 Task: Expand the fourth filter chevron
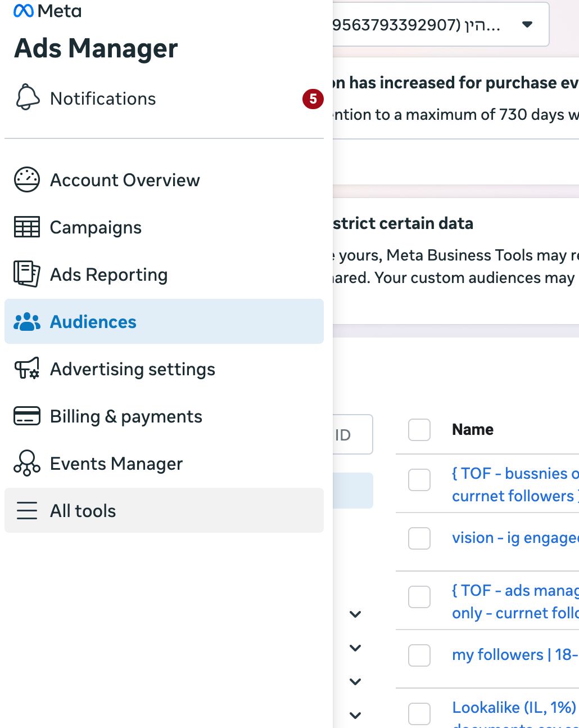click(355, 715)
